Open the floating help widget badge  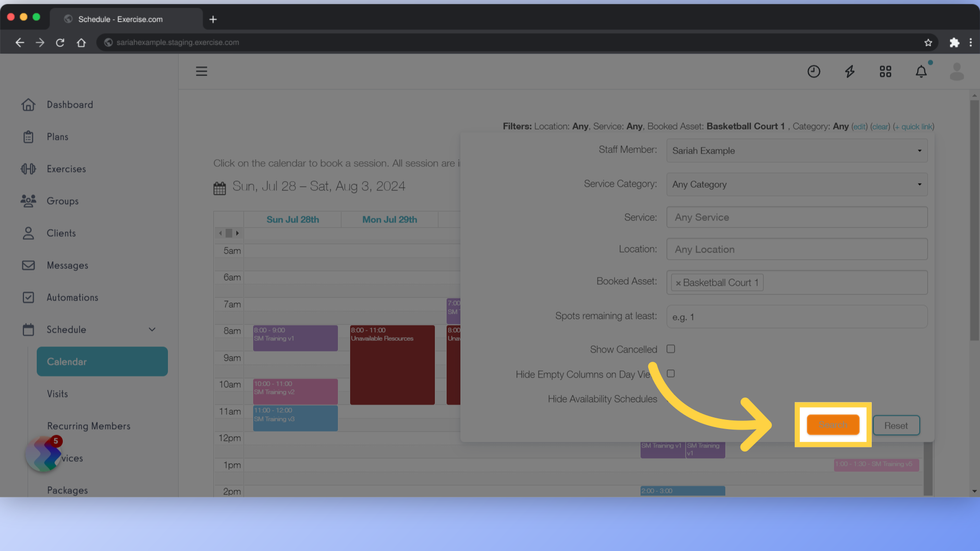44,454
